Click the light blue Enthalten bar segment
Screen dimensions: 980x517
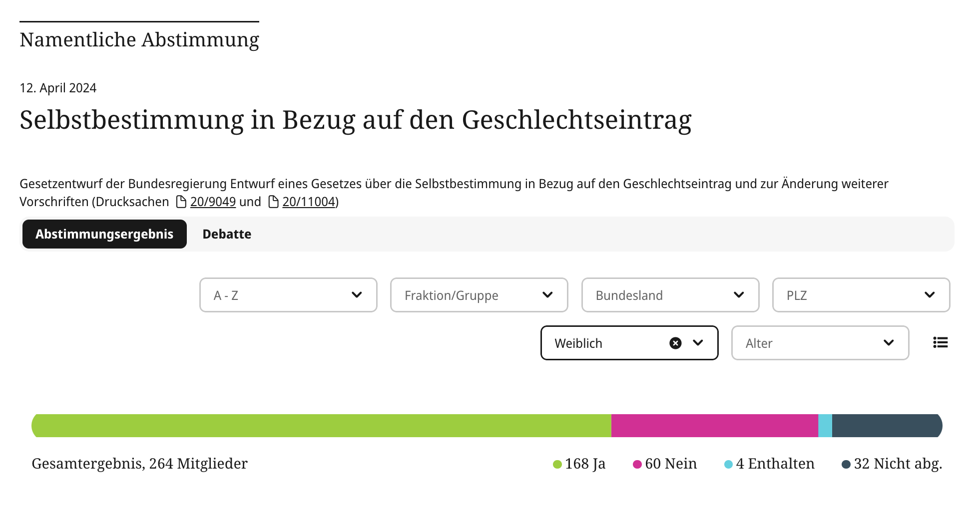[x=825, y=426]
